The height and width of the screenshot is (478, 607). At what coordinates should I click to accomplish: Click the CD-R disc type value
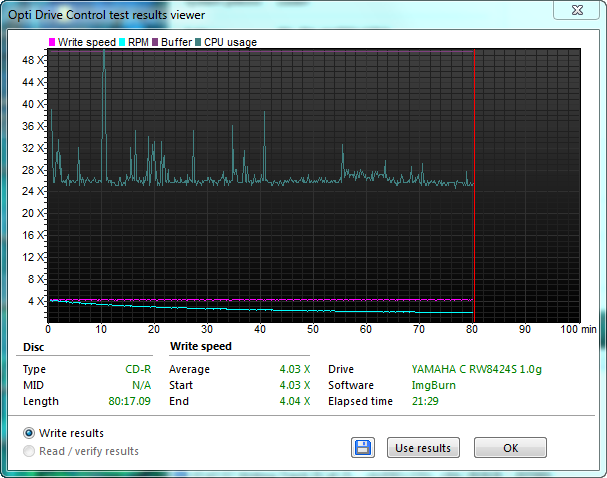coord(138,369)
